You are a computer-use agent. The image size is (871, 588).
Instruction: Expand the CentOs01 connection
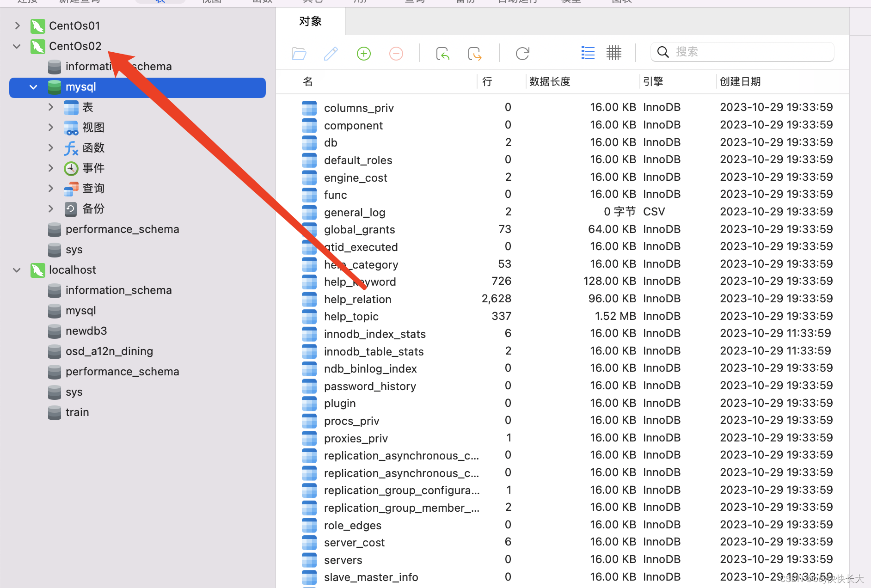(x=17, y=26)
